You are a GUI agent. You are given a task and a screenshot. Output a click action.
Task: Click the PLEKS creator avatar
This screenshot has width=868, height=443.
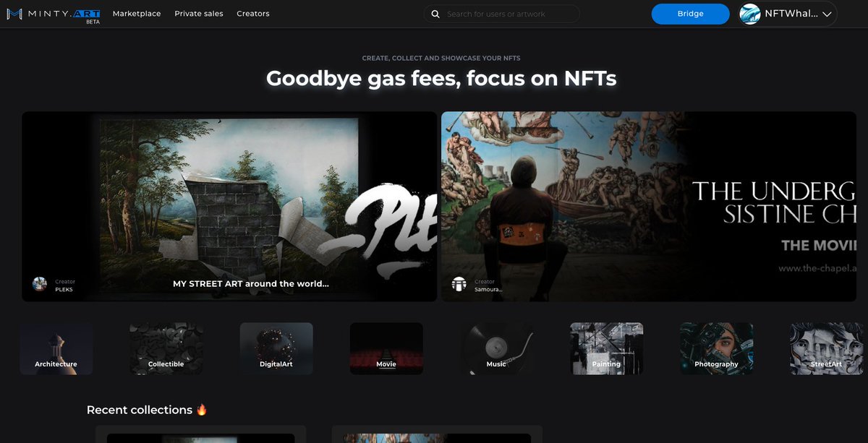tap(40, 284)
